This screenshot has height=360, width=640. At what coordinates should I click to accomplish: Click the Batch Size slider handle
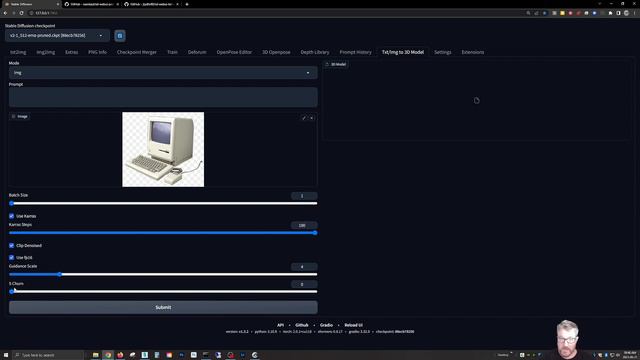click(x=12, y=203)
